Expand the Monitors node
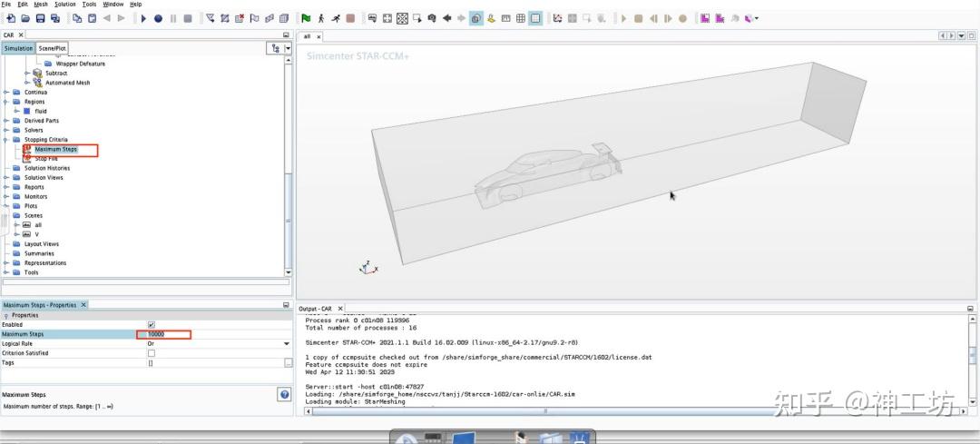Viewport: 980px width, 444px height. click(x=6, y=196)
